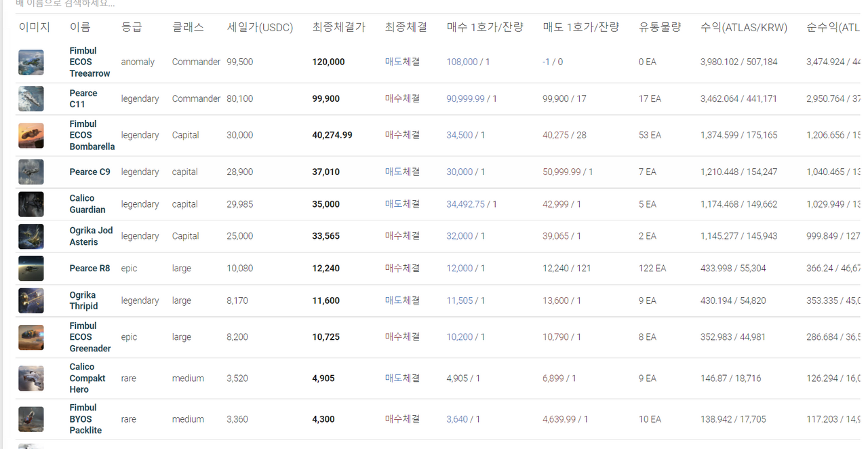The width and height of the screenshot is (868, 449).
Task: Click the 유통물량 column header
Action: point(660,28)
